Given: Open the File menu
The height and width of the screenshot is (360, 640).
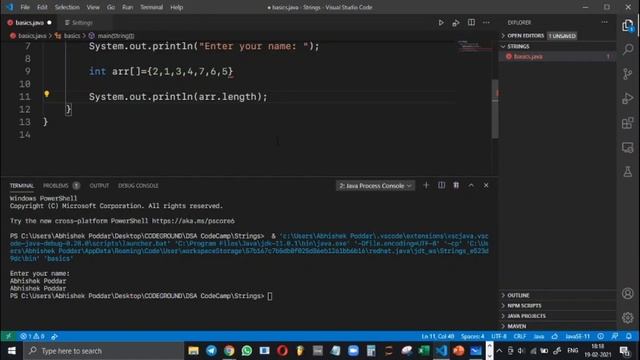Looking at the screenshot, I should [x=25, y=7].
